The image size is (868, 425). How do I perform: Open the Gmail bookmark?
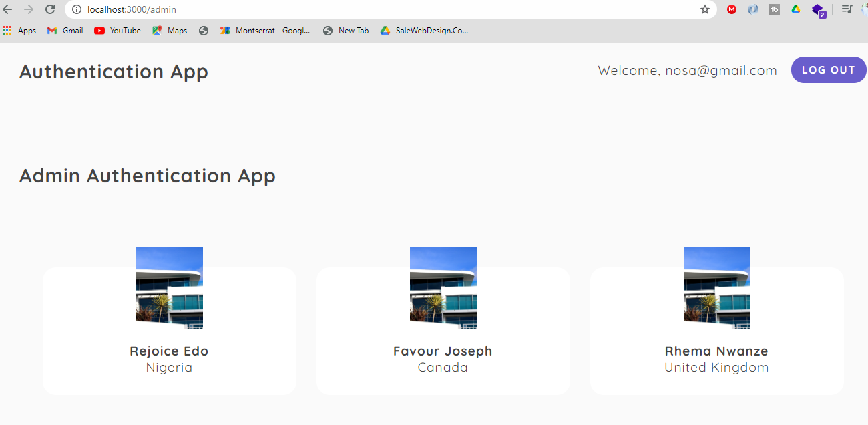pos(65,31)
